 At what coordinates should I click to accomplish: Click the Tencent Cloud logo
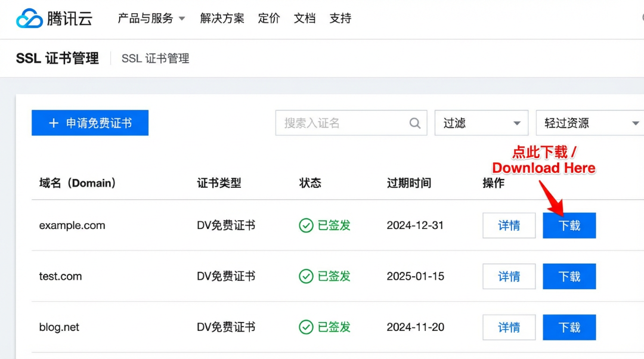point(54,18)
